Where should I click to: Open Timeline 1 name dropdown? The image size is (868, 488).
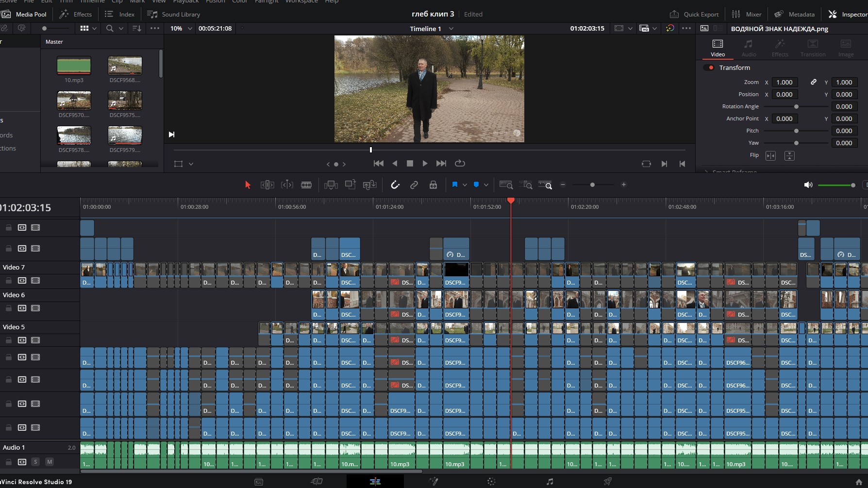coord(451,29)
